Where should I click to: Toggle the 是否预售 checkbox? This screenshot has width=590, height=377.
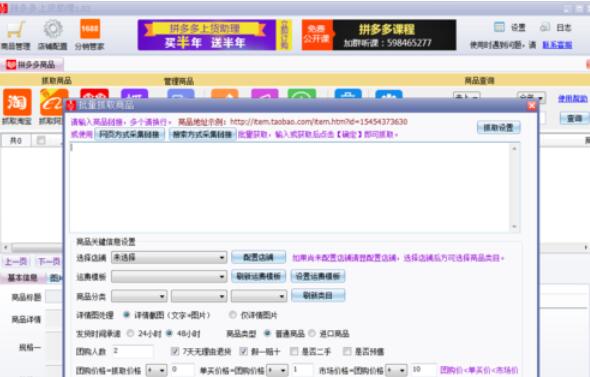point(347,351)
